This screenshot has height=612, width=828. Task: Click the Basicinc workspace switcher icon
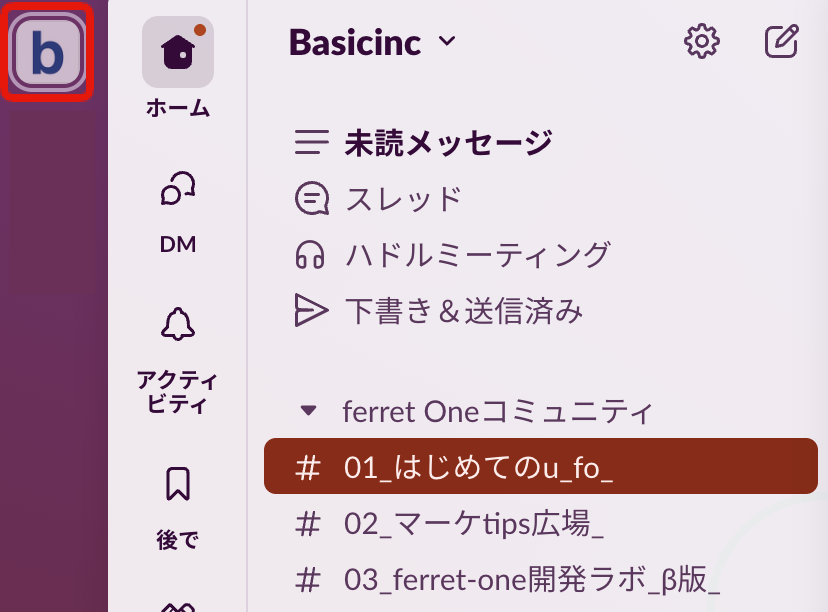tap(47, 52)
